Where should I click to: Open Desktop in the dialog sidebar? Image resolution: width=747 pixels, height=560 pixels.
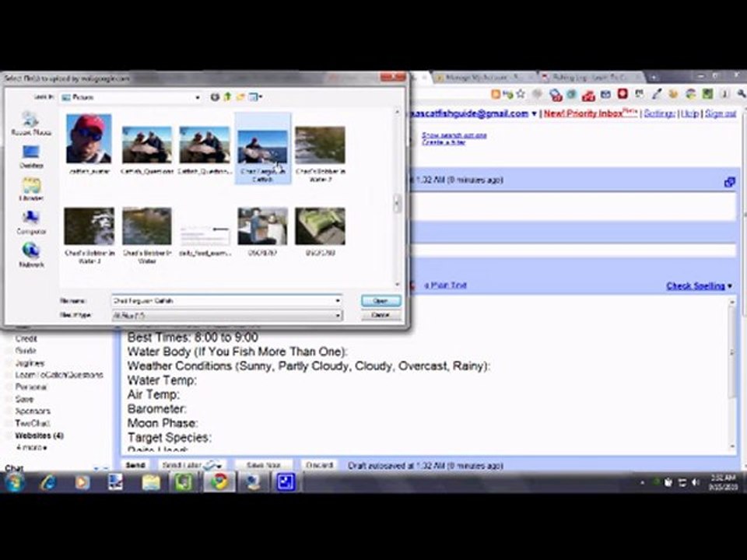tap(30, 156)
